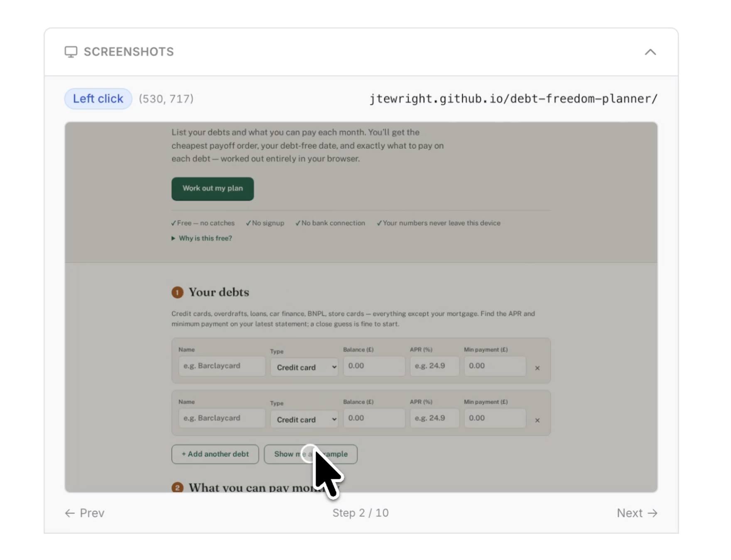731x560 pixels.
Task: Click the Your debts heading
Action: 218,292
